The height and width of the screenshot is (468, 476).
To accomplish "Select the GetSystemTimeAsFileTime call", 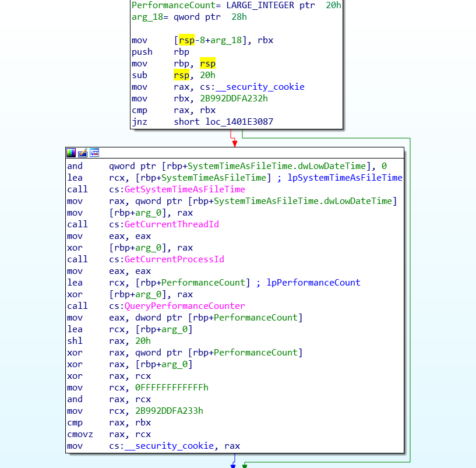I will pyautogui.click(x=185, y=189).
